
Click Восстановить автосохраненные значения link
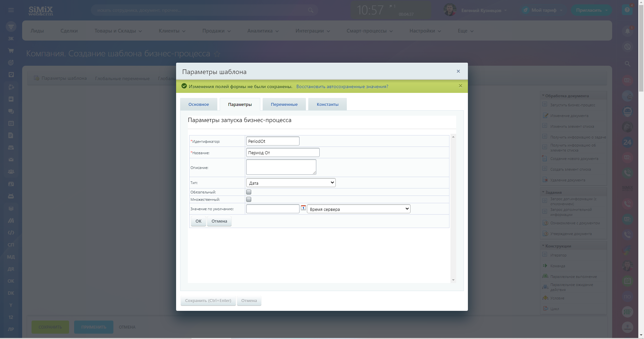coord(342,87)
